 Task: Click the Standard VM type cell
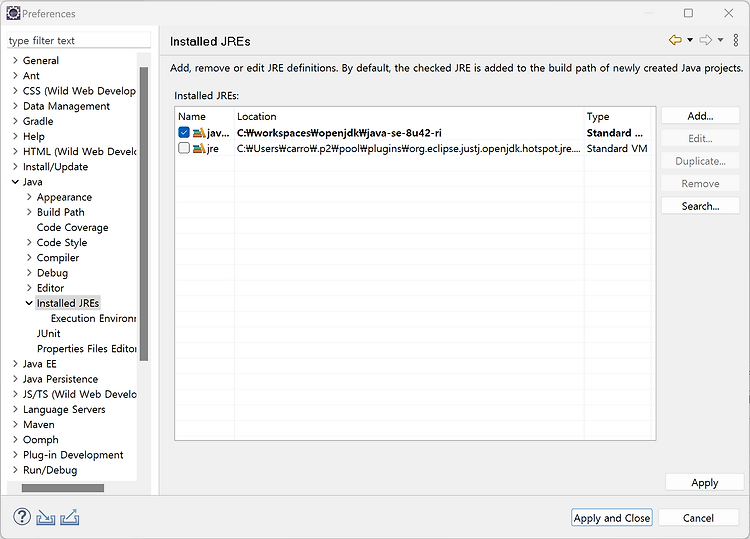pyautogui.click(x=617, y=148)
